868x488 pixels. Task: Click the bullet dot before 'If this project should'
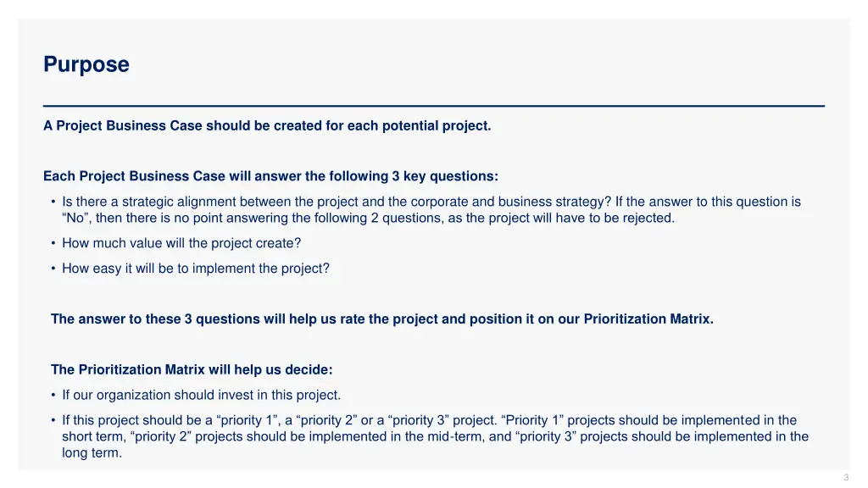click(53, 420)
